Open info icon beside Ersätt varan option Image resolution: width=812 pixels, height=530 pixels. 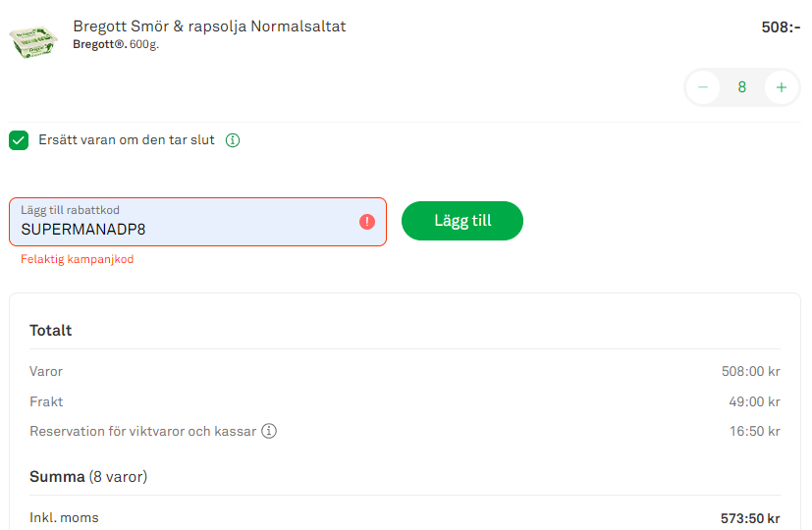pos(233,140)
